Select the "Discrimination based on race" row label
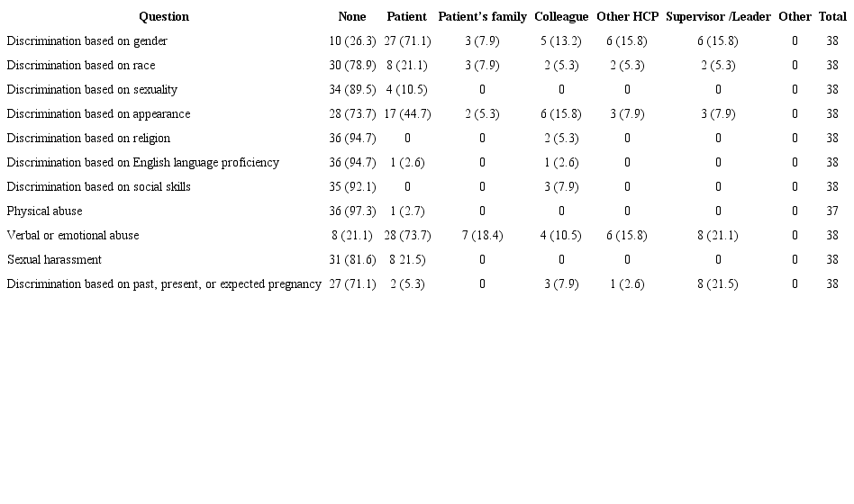Viewport: 854px width, 504px height. 81,66
